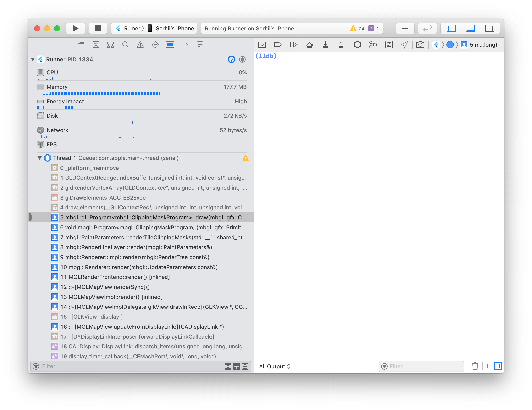The image size is (532, 410).
Task: Click Debug Memory Graph button
Action: [x=373, y=45]
